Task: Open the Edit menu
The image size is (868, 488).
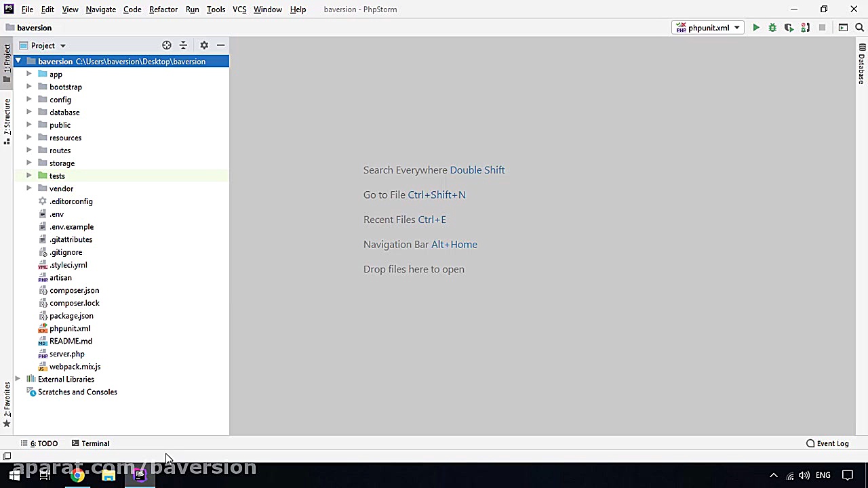Action: (47, 9)
